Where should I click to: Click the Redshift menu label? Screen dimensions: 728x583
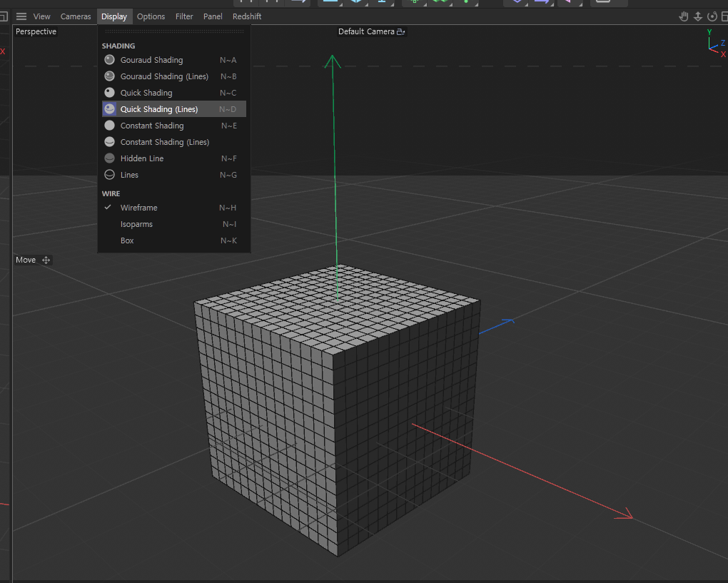pos(248,16)
